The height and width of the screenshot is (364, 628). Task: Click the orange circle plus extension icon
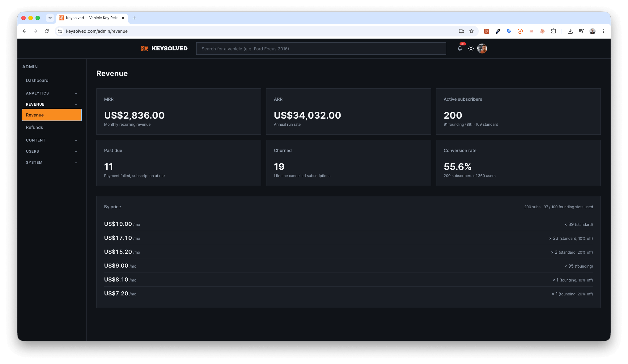pos(520,31)
